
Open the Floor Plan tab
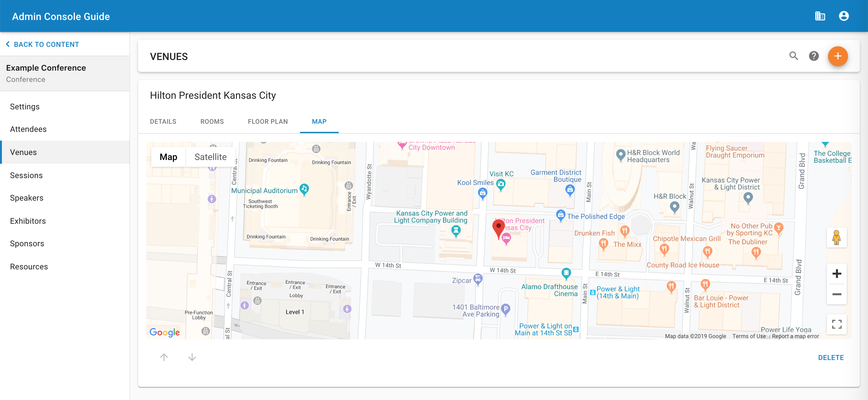coord(268,121)
